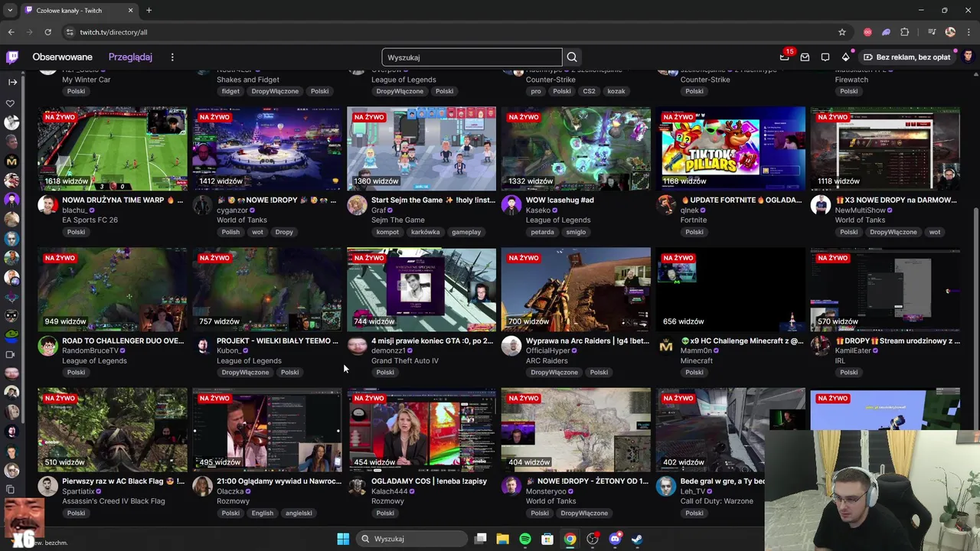Switch to the Przeglądaj tab
This screenshot has height=551, width=980.
coord(130,57)
